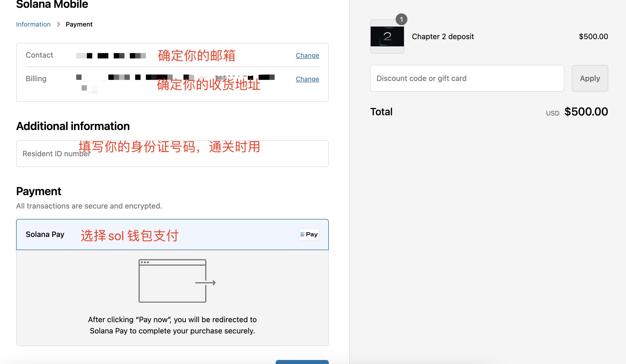Click the Chapter 2 deposit item name
626x364 pixels.
click(443, 36)
